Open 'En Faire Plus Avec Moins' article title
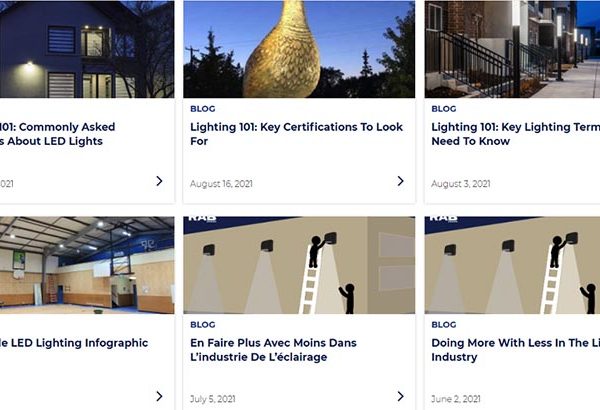600x410 pixels. tap(273, 350)
